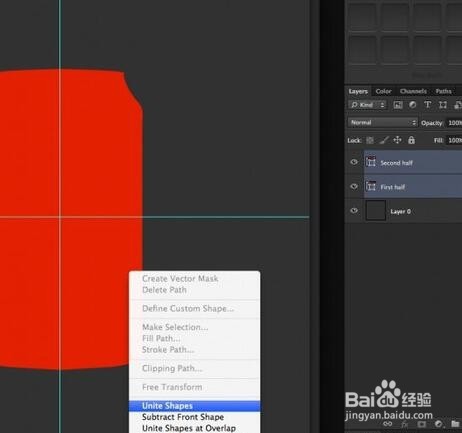Create new adjustment layer icon

click(x=439, y=424)
